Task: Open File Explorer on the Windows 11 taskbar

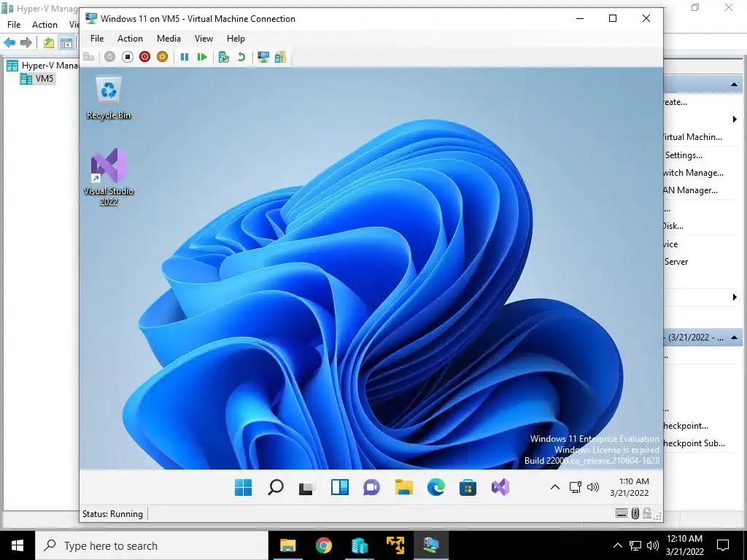Action: pos(403,487)
